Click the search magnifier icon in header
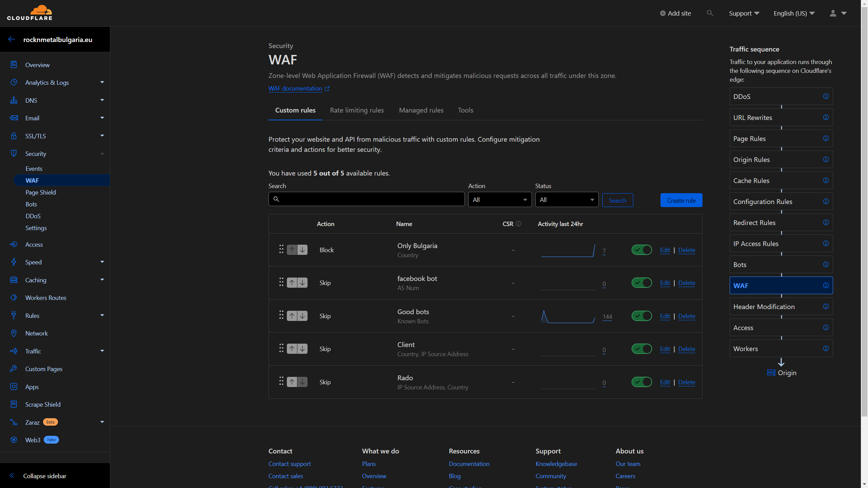 coord(710,13)
